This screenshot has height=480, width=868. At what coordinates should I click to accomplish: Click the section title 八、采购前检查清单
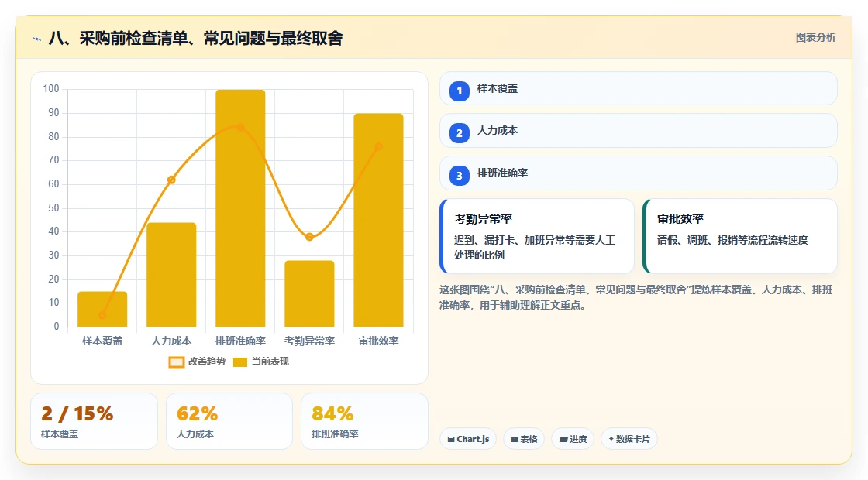[195, 38]
